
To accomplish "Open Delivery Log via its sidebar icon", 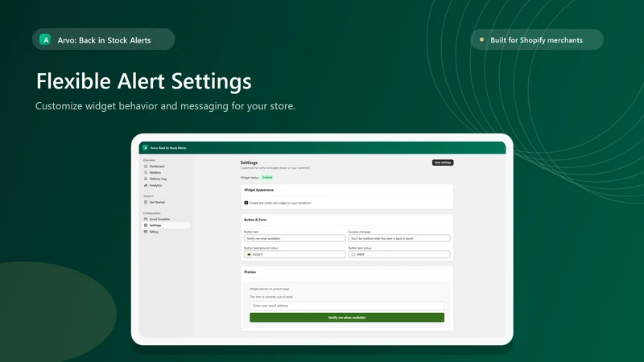I will (146, 179).
